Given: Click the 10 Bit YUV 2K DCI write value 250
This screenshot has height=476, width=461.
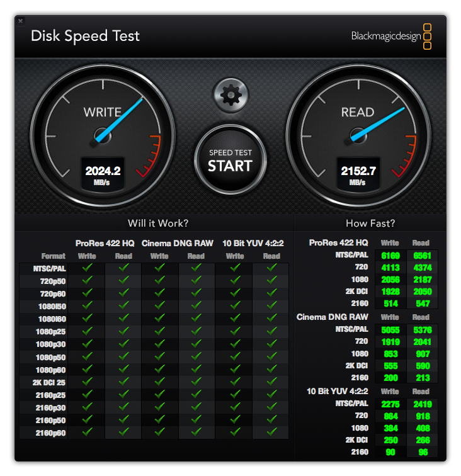Looking at the screenshot, I should tap(391, 440).
